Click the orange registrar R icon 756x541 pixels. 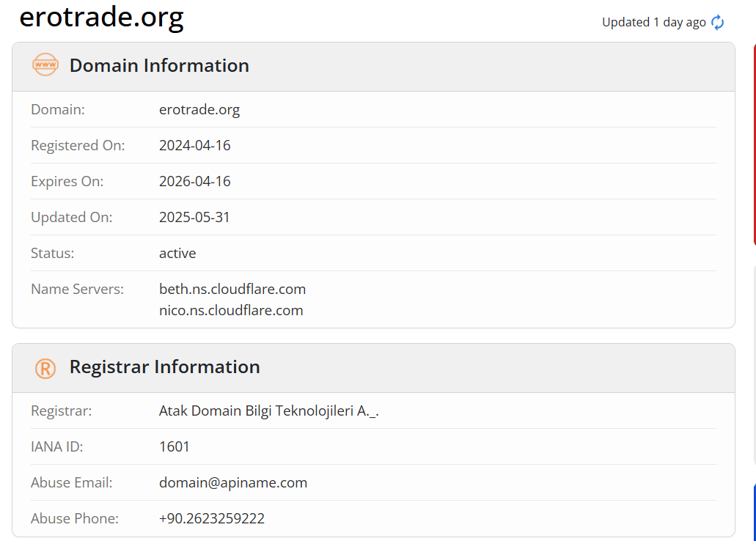point(45,369)
